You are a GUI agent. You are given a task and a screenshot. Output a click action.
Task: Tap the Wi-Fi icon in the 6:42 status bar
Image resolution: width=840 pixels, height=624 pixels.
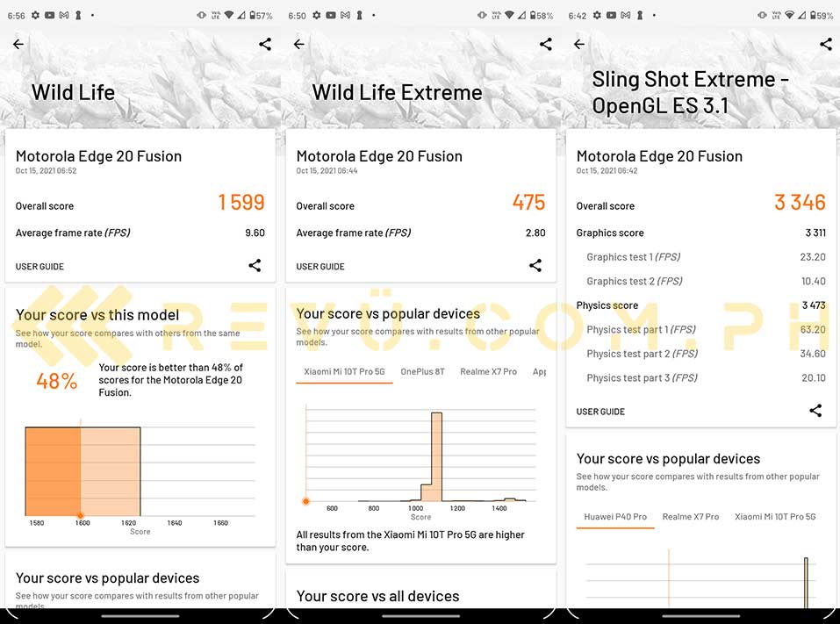click(790, 16)
